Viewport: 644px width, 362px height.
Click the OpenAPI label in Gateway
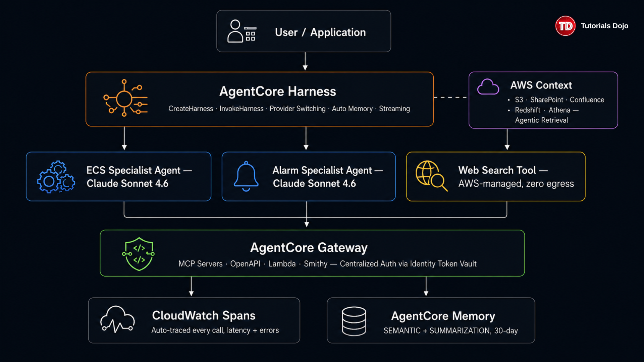[x=245, y=264]
